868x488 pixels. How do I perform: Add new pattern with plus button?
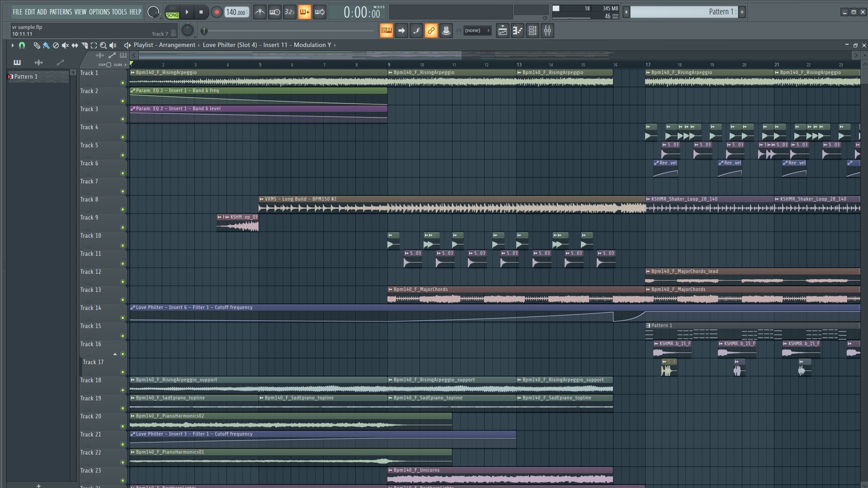742,12
